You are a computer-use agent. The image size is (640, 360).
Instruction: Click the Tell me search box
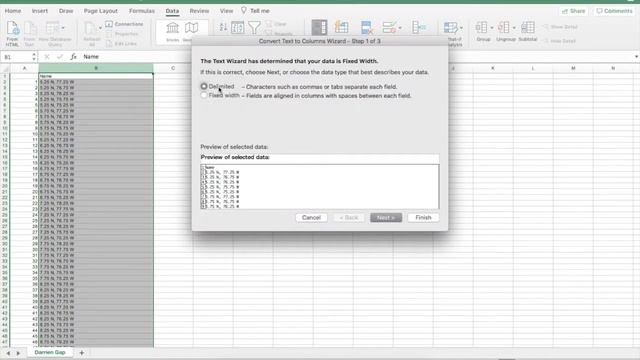click(x=256, y=11)
